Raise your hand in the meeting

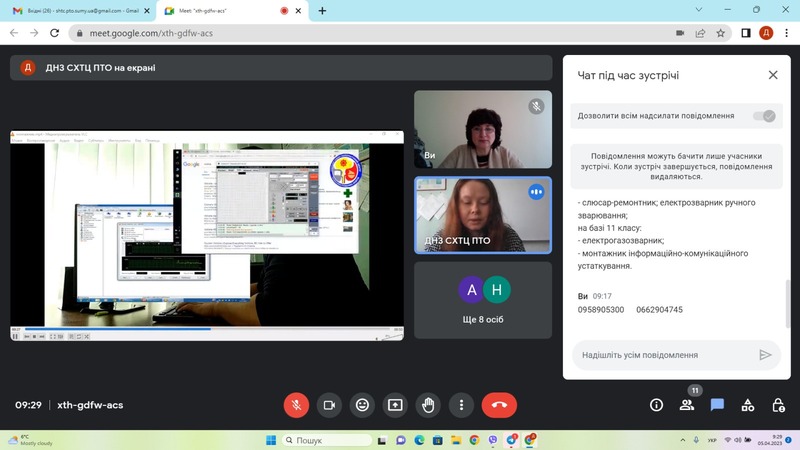[428, 405]
